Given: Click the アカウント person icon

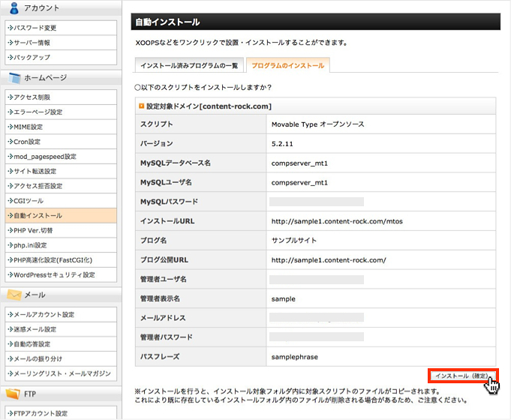Looking at the screenshot, I should [14, 8].
